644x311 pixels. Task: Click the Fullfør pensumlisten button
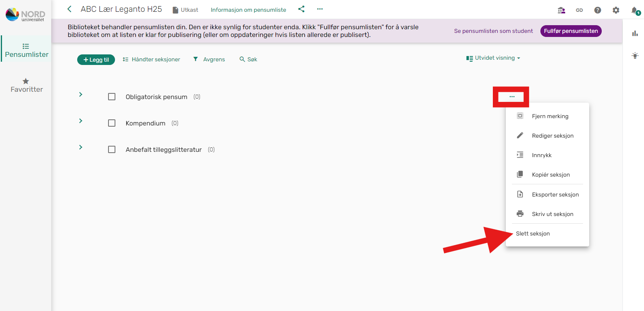pos(571,31)
